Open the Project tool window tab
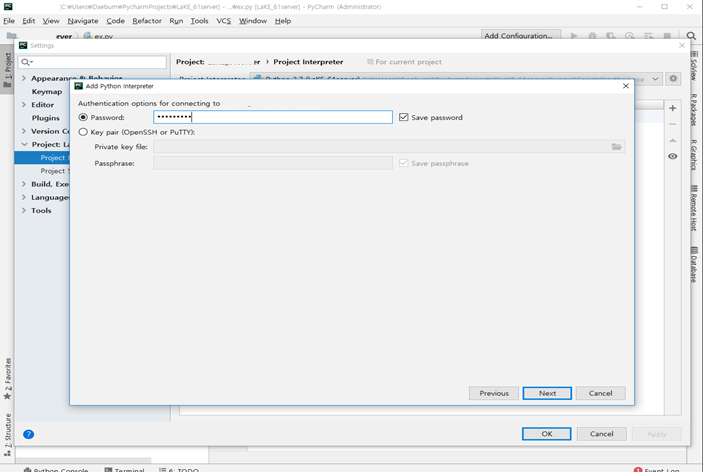 [7, 69]
